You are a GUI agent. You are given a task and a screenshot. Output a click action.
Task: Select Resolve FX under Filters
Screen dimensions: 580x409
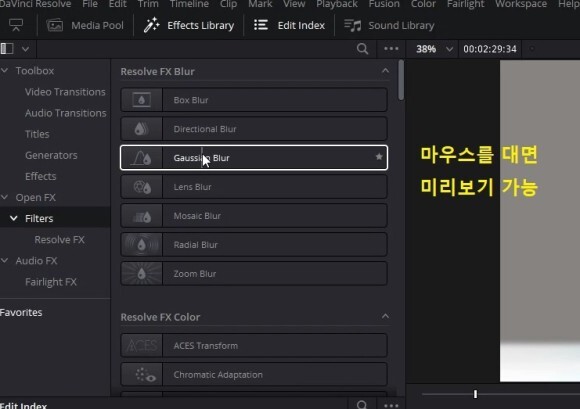pyautogui.click(x=60, y=239)
